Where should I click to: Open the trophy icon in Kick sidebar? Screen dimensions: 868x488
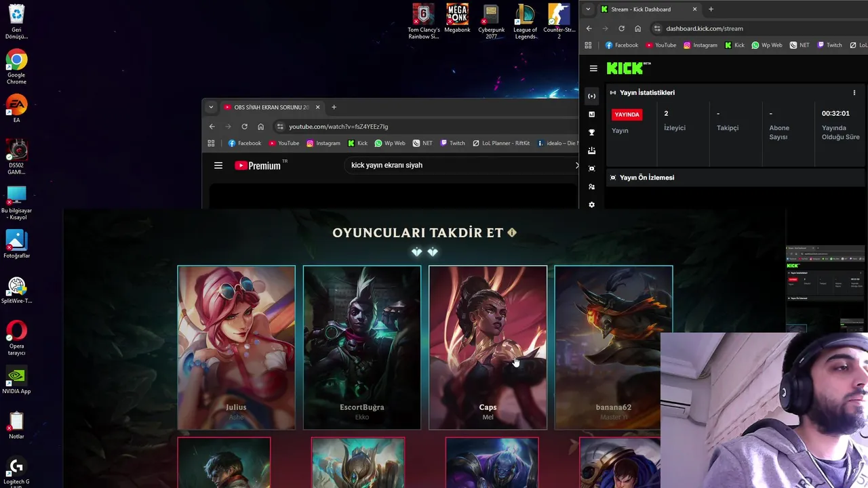point(591,132)
